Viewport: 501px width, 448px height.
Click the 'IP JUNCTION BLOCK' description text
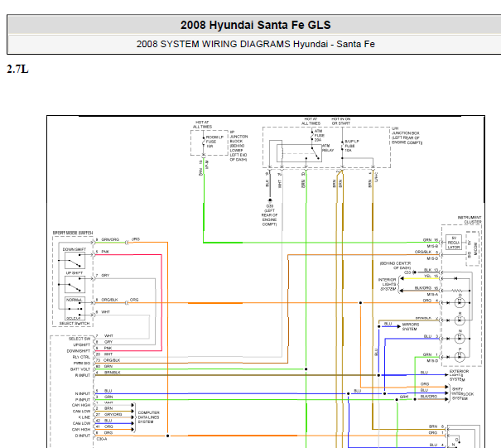238,146
